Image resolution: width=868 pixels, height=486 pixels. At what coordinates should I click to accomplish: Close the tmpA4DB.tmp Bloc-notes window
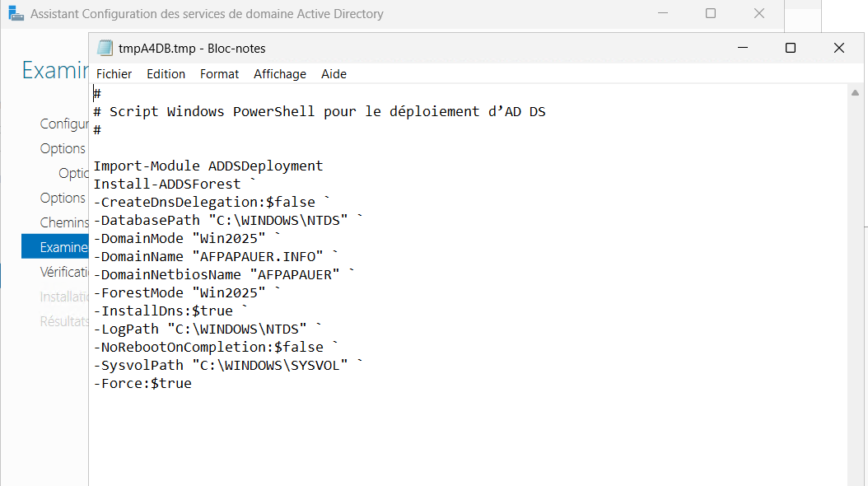tap(839, 48)
